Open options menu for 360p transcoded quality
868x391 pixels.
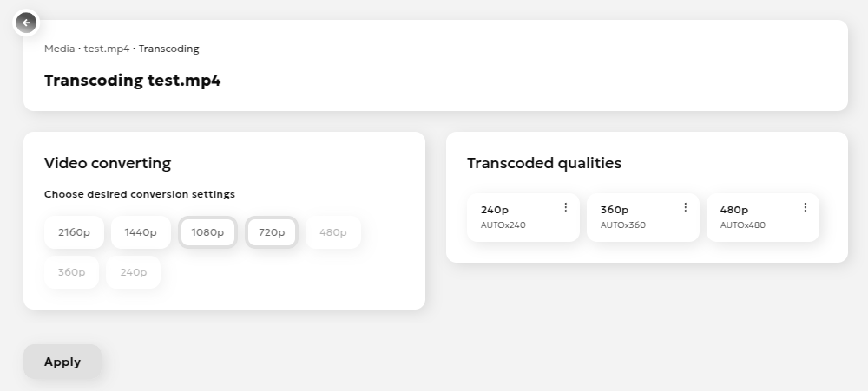686,207
